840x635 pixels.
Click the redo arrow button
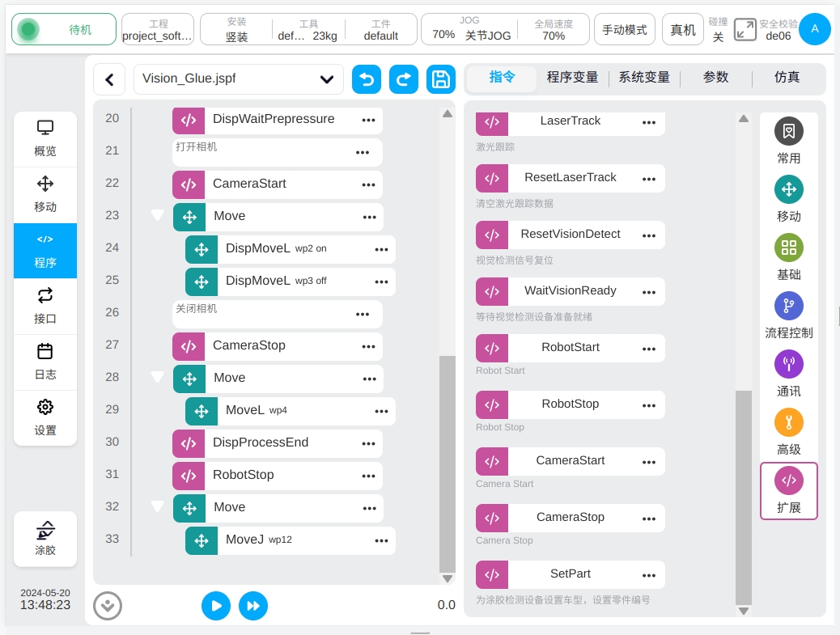(403, 79)
